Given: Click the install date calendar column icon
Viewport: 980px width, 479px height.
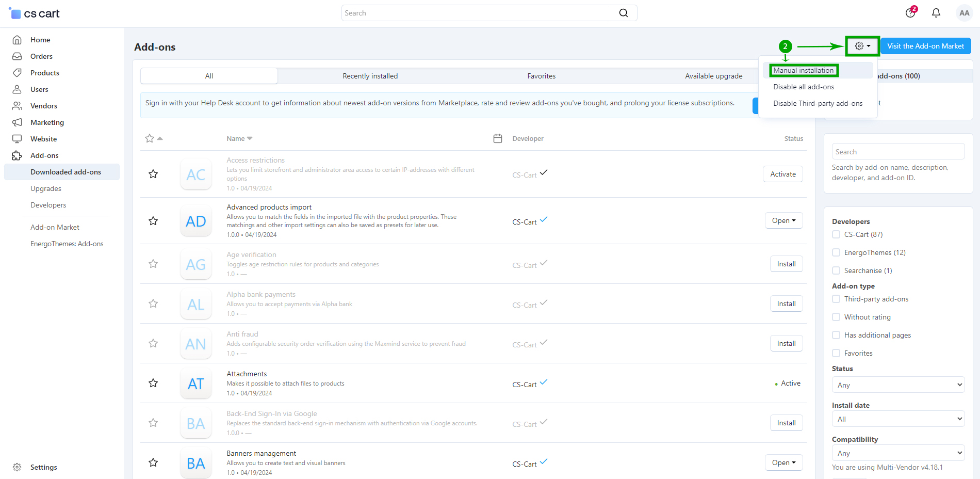Looking at the screenshot, I should (x=497, y=138).
